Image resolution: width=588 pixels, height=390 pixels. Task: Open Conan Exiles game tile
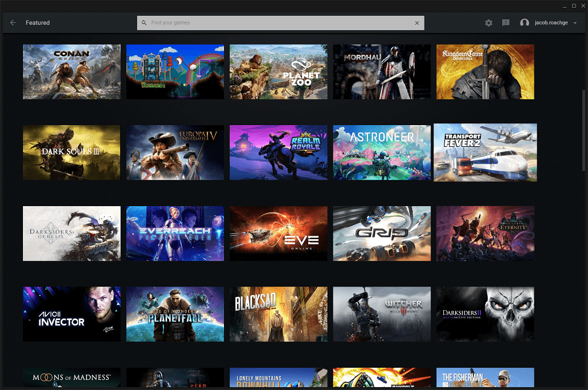[72, 72]
